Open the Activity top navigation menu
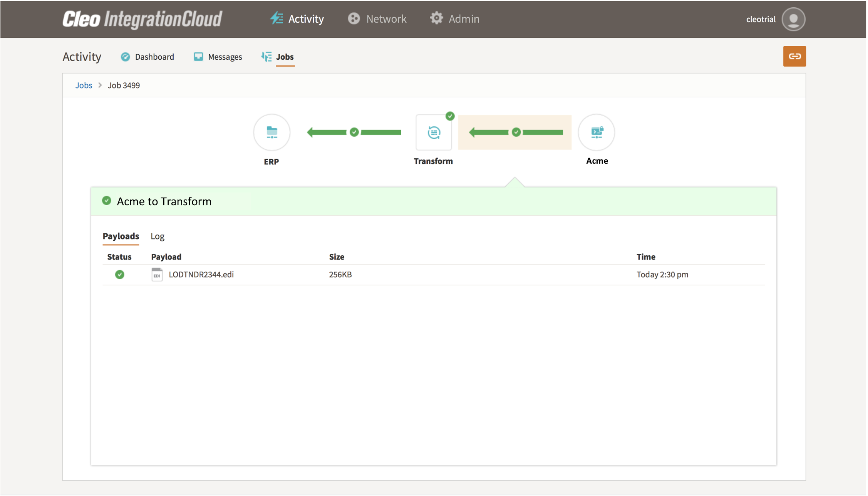This screenshot has height=496, width=868. click(297, 19)
